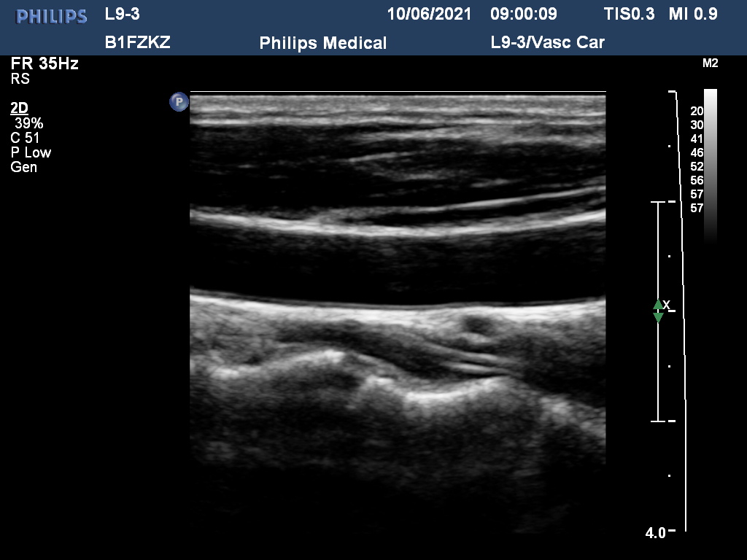
Task: Click the L9-3/Vasc Car preset label
Action: 548,42
